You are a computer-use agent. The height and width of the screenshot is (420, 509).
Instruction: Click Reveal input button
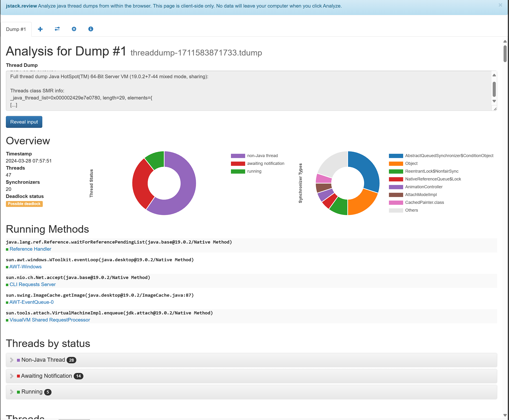[24, 122]
